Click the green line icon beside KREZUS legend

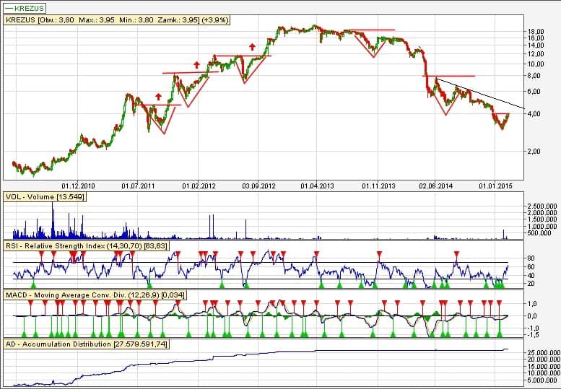tap(8, 7)
